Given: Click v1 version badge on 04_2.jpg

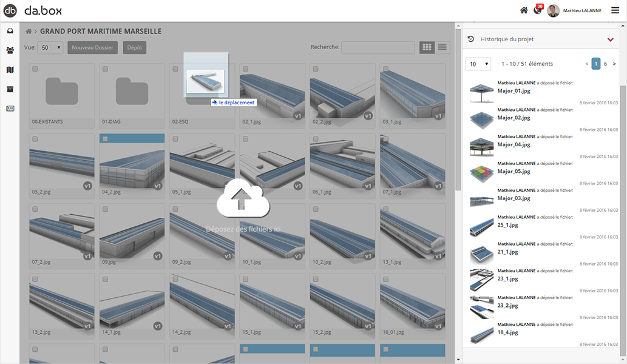Looking at the screenshot, I should tap(158, 186).
